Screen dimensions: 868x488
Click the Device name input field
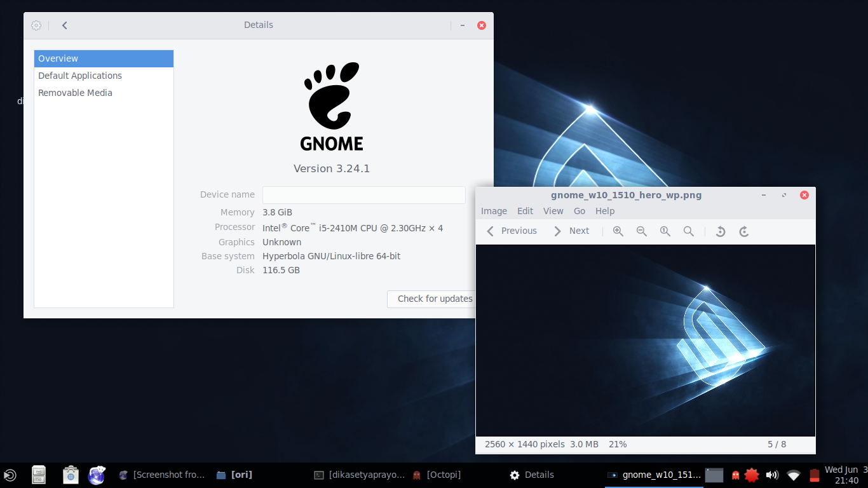(x=364, y=195)
